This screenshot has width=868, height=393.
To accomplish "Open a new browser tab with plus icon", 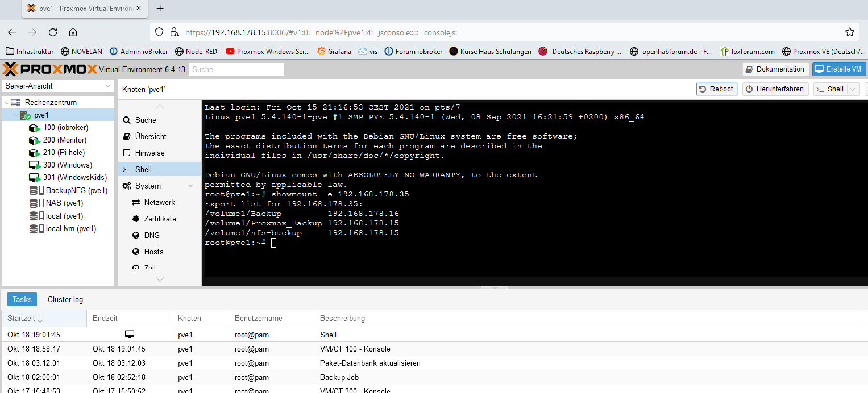I will tap(160, 9).
